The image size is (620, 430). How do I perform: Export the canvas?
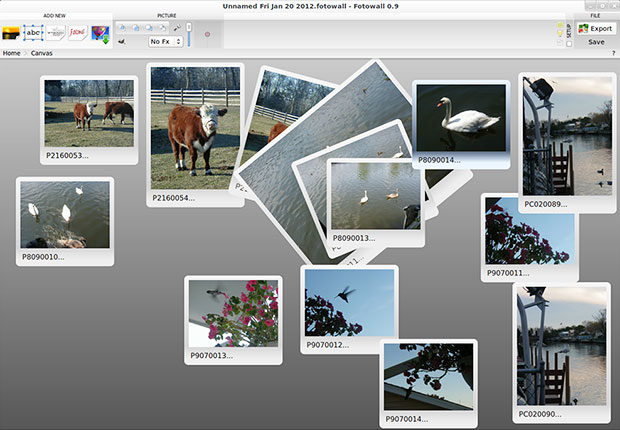coord(596,28)
